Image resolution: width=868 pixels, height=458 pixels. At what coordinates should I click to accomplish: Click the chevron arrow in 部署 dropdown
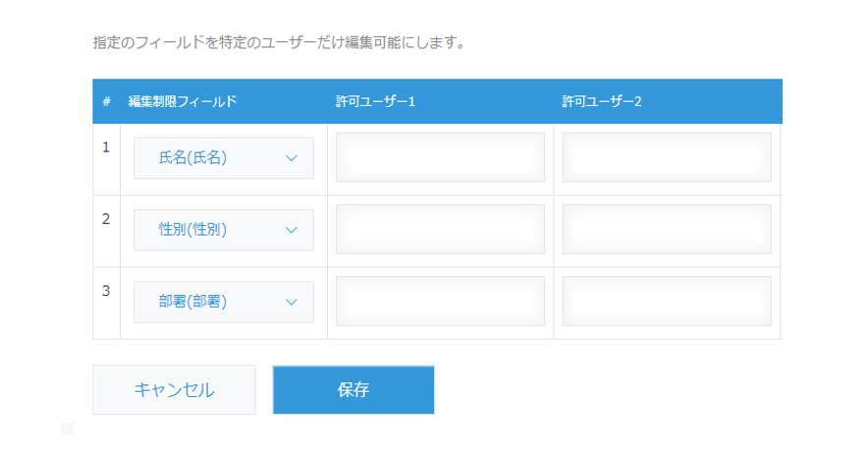tap(292, 303)
